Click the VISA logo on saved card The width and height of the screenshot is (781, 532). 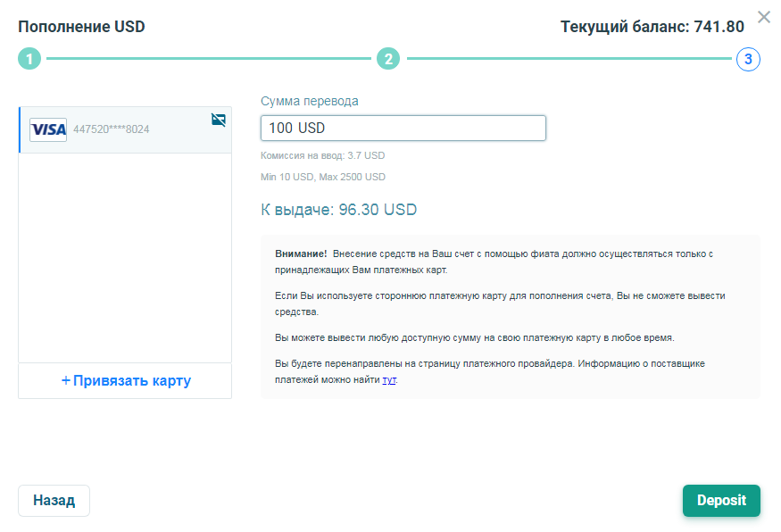click(48, 130)
